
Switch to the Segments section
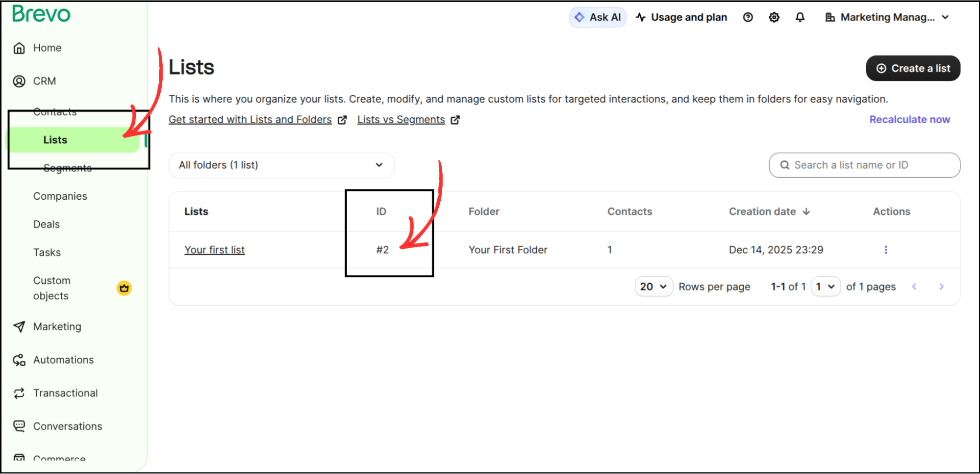click(67, 167)
